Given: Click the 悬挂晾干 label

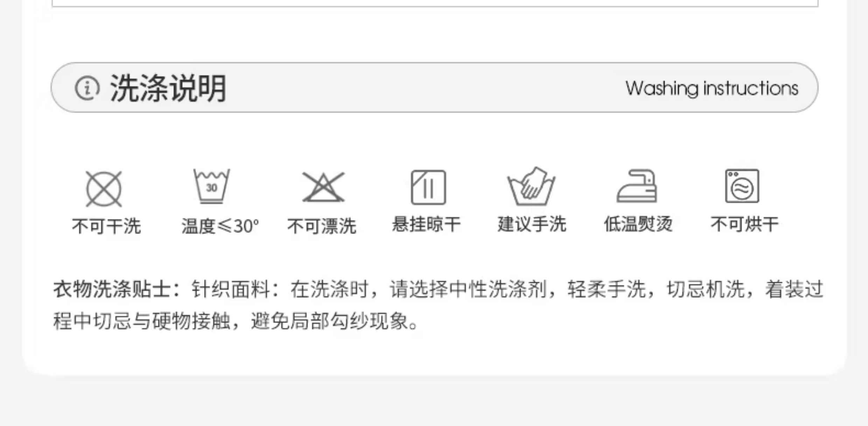Looking at the screenshot, I should [x=426, y=224].
